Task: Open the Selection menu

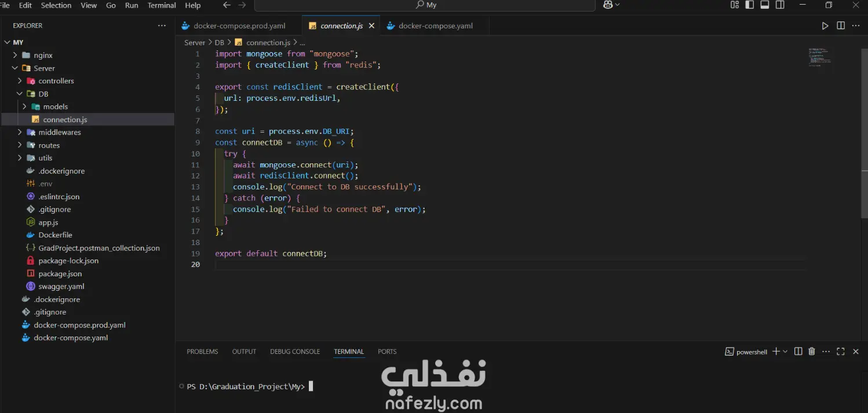Action: point(56,5)
